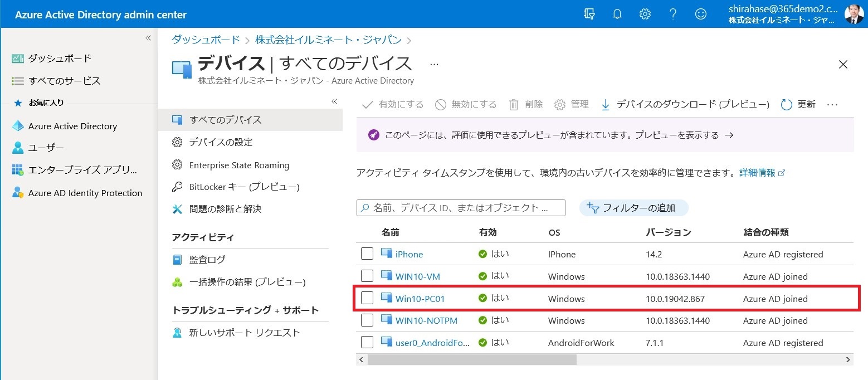The width and height of the screenshot is (868, 380).
Task: Collapse the devices menu pane chevron
Action: click(x=334, y=101)
